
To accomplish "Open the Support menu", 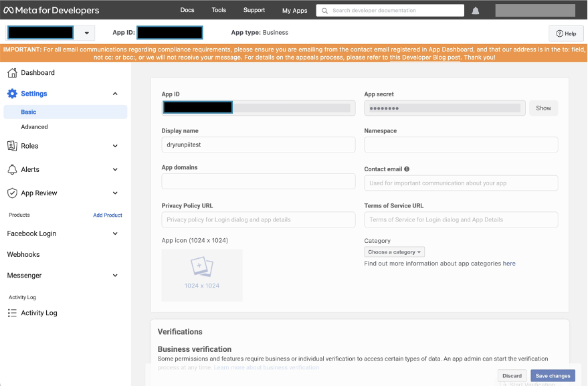I will [x=254, y=10].
